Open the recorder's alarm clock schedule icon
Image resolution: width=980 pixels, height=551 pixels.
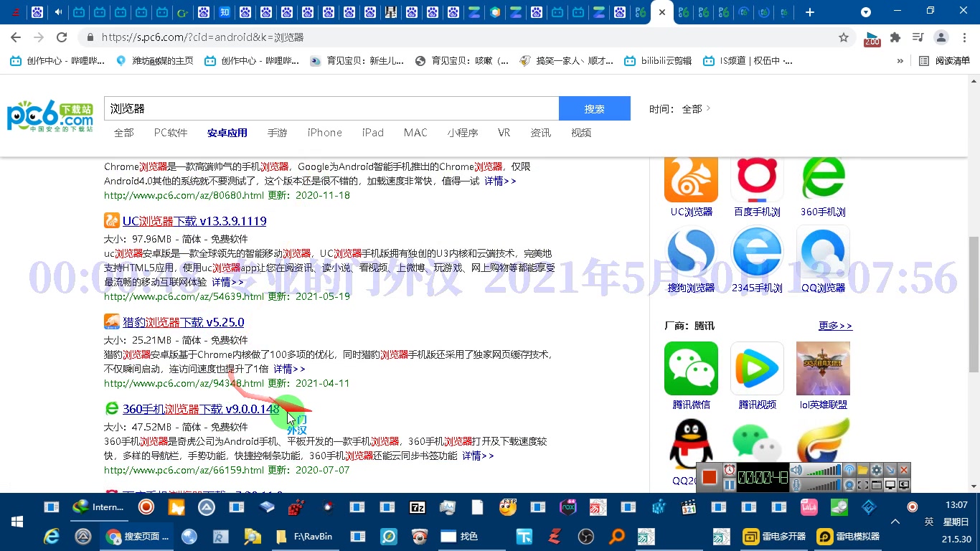point(730,470)
